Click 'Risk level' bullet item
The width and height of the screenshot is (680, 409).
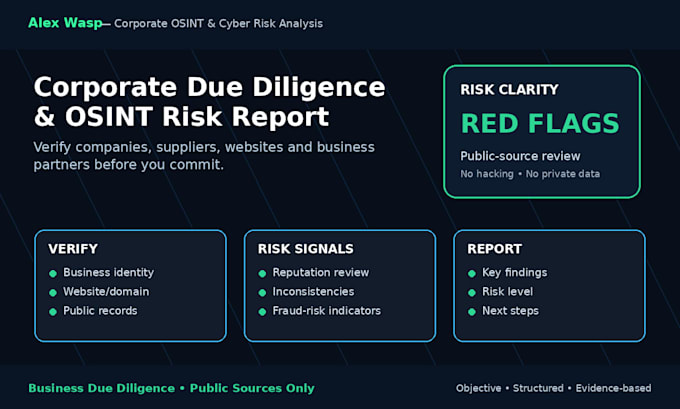507,291
